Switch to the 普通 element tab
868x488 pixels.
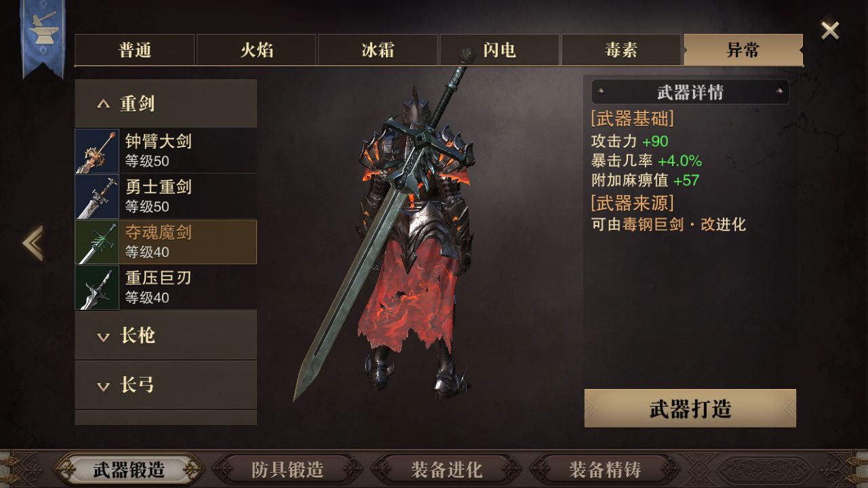pyautogui.click(x=135, y=49)
